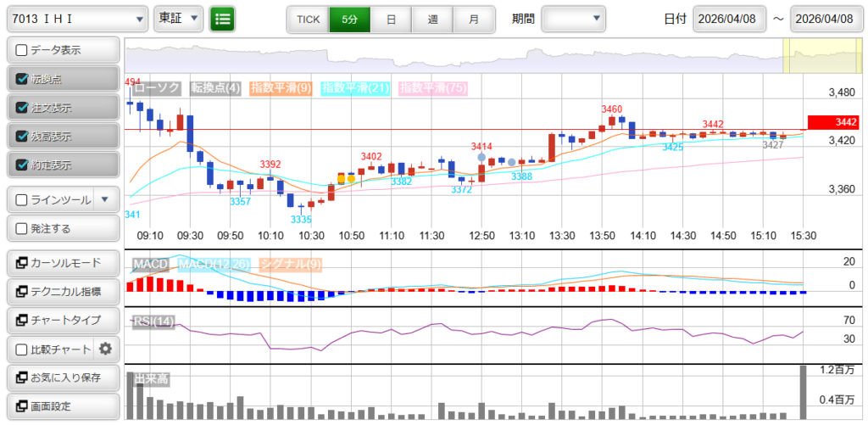
Task: Open the 東証 exchange dropdown
Action: pos(178,19)
